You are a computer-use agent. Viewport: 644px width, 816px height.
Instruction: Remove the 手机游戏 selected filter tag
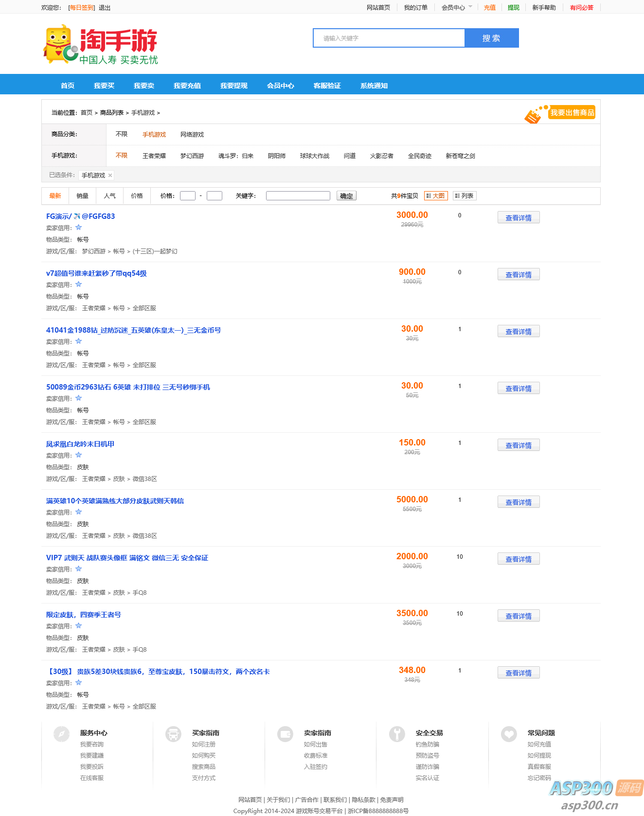110,176
